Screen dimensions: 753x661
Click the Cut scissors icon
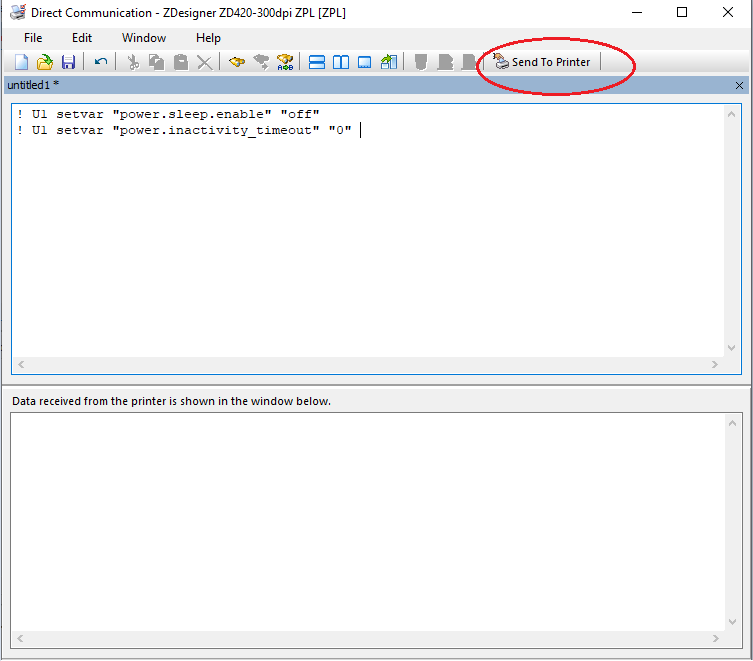[x=132, y=62]
